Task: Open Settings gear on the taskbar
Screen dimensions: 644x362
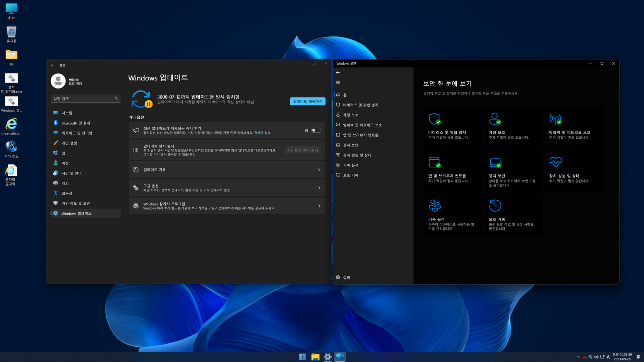Action: click(x=327, y=357)
